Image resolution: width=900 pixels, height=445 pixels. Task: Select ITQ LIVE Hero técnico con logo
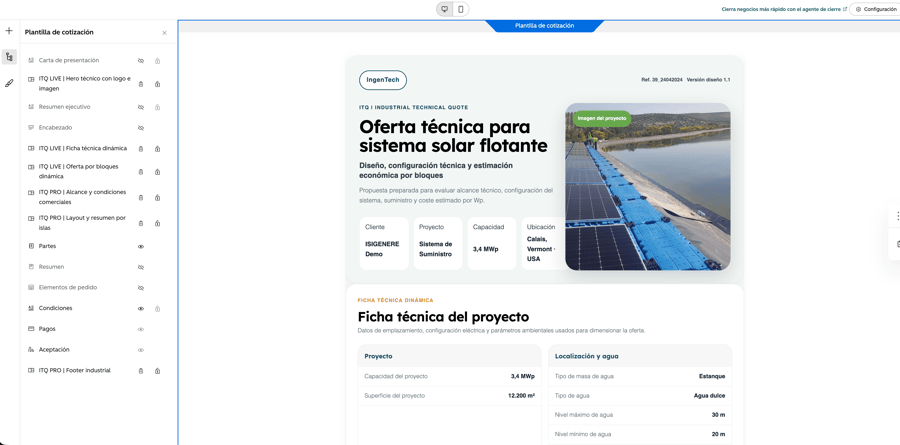pyautogui.click(x=85, y=84)
